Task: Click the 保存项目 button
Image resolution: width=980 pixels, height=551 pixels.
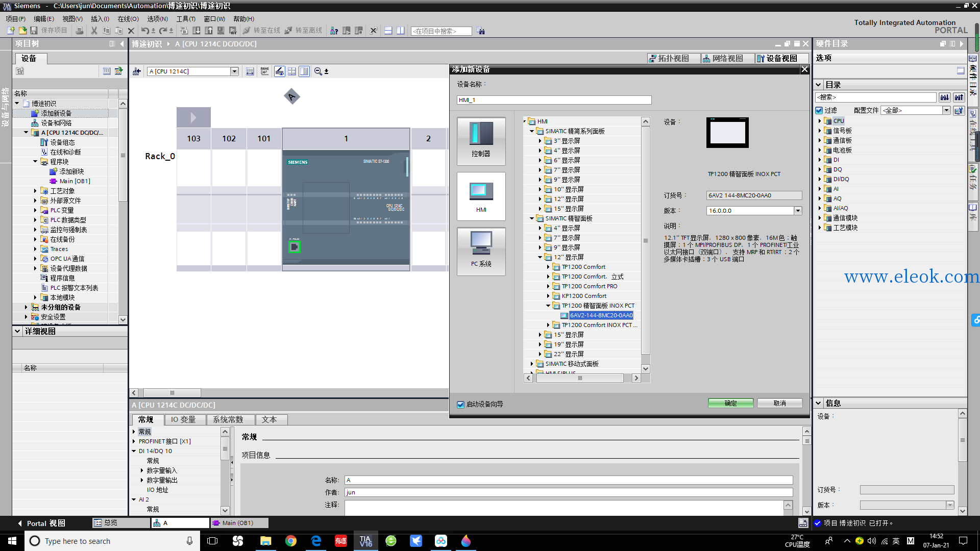Action: 48,31
